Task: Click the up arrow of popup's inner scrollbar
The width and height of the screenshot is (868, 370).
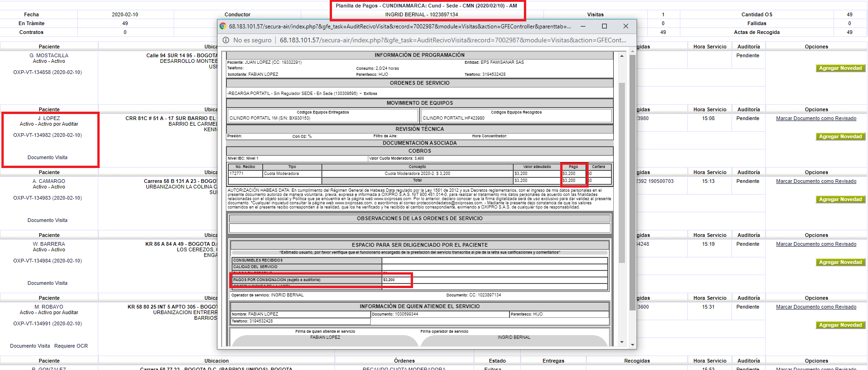Action: coord(622,56)
